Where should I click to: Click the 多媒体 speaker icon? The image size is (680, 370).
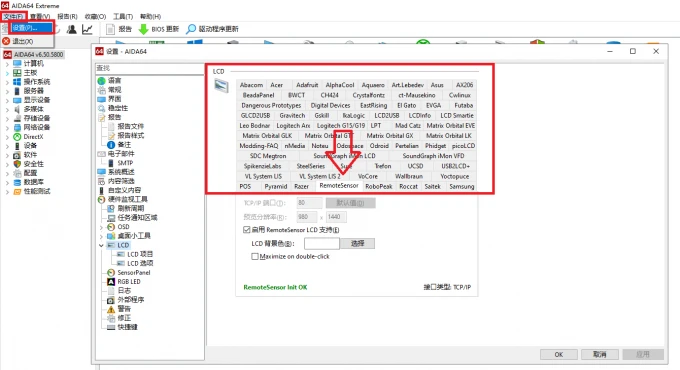[17, 109]
